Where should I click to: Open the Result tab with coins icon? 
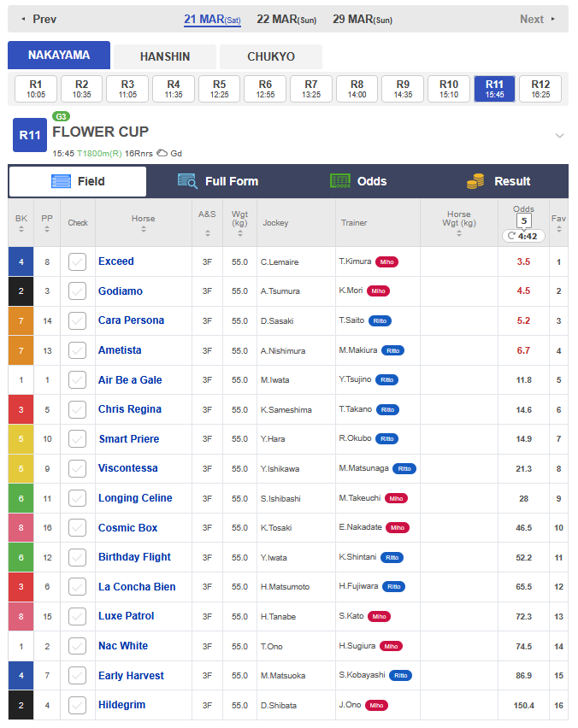tap(498, 181)
